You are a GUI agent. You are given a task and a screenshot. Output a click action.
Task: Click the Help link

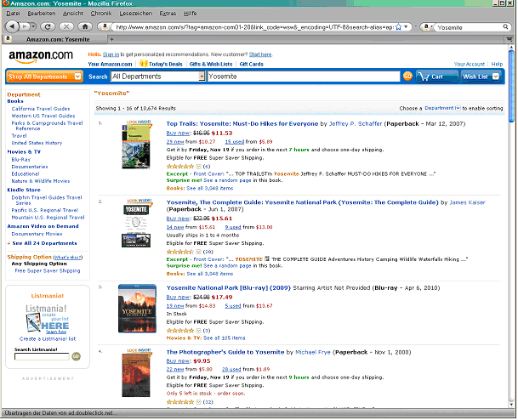(497, 64)
